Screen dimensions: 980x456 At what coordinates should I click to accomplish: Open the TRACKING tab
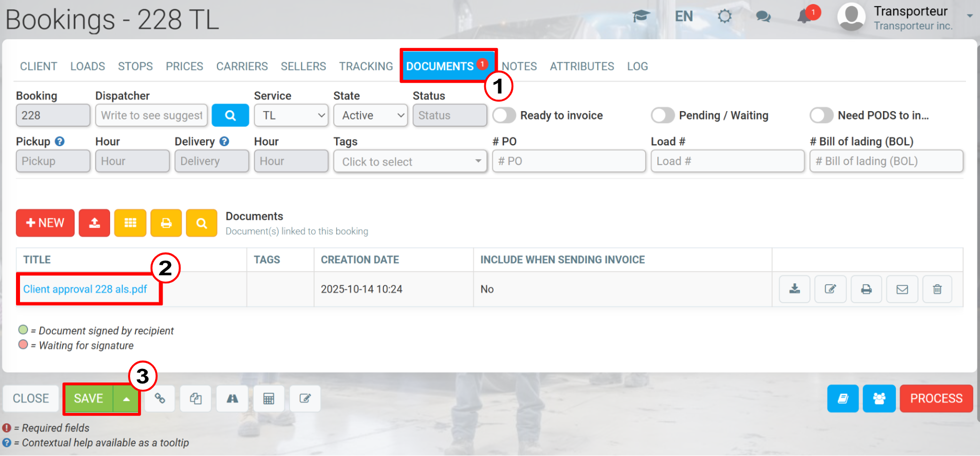(x=366, y=66)
